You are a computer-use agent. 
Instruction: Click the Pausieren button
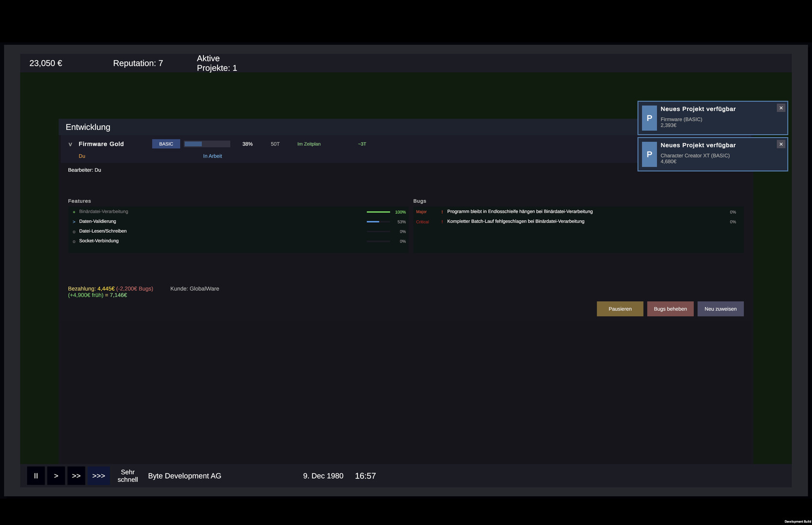620,309
